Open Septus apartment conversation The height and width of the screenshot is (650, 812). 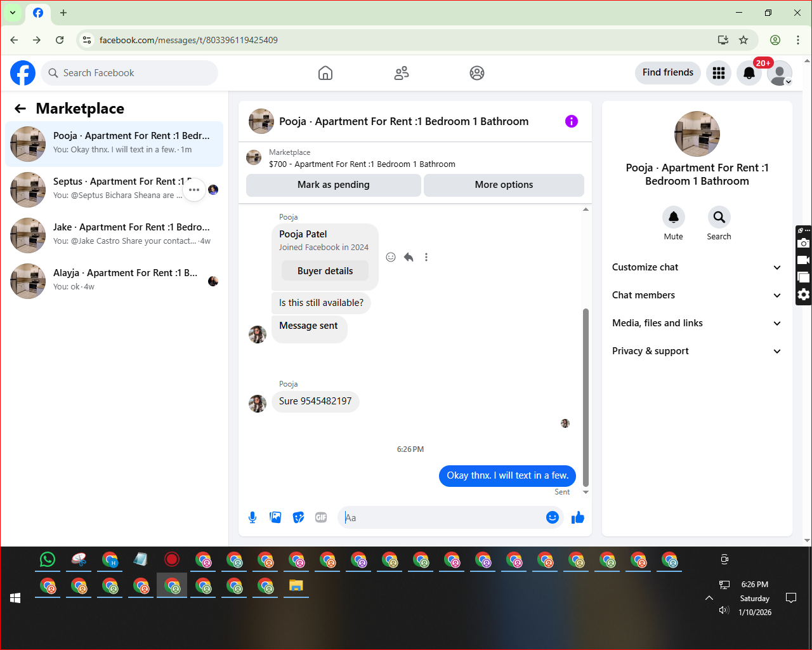coord(114,190)
